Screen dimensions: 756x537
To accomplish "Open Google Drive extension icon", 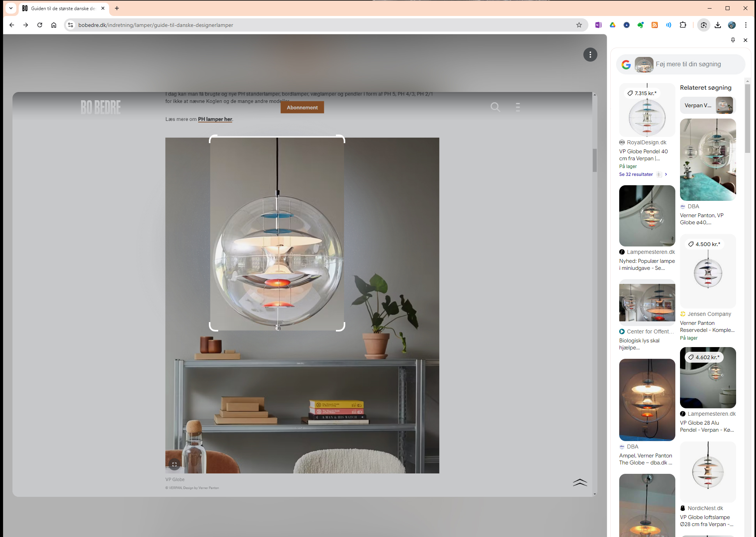I will [613, 25].
